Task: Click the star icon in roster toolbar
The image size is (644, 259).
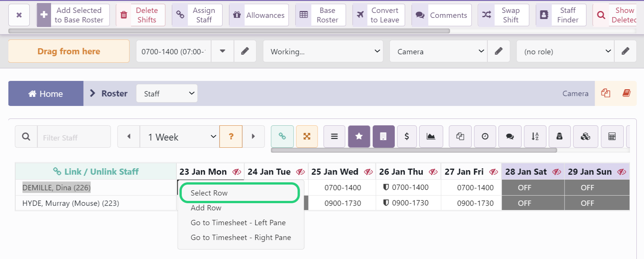Action: (359, 136)
